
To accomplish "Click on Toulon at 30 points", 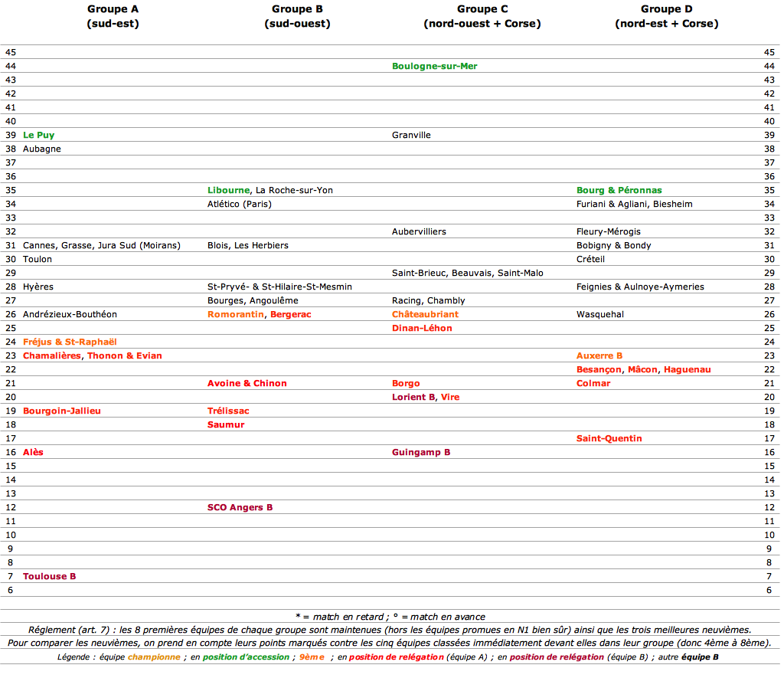I will pos(38,259).
